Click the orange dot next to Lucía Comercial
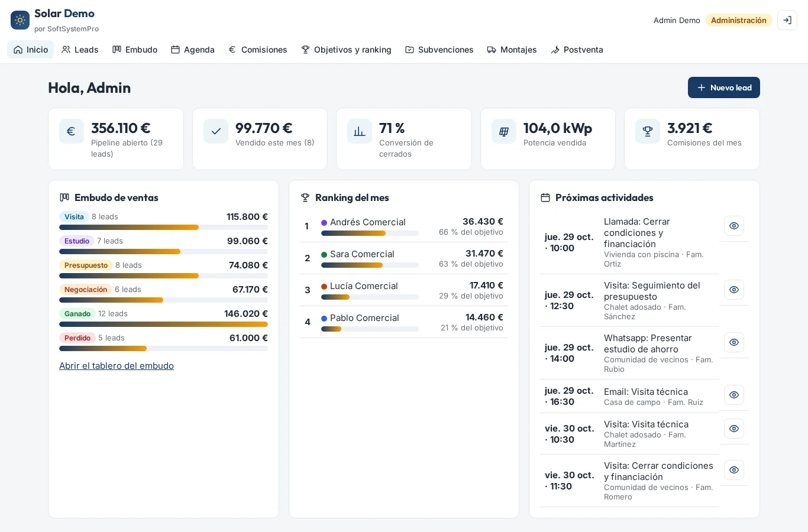 click(x=324, y=287)
